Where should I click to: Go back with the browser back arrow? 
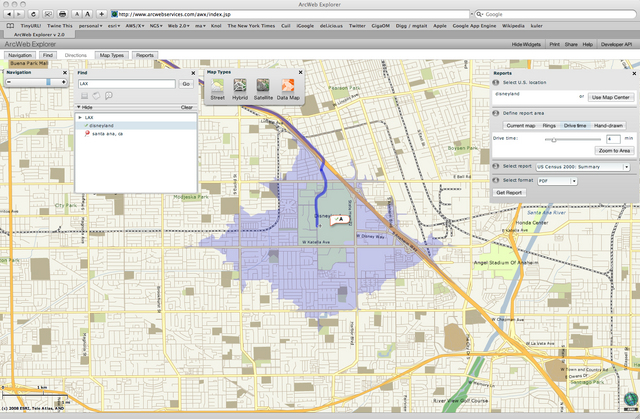point(9,14)
